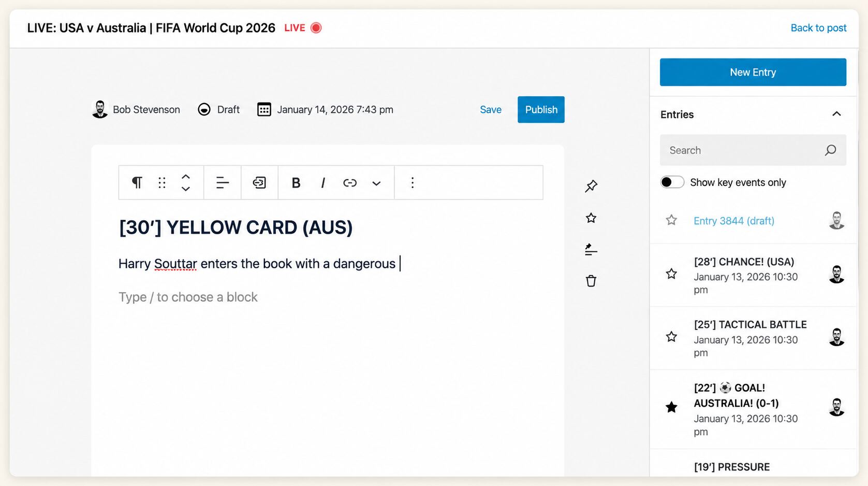Pin this entry with the pin icon
This screenshot has height=486, width=868.
[591, 186]
